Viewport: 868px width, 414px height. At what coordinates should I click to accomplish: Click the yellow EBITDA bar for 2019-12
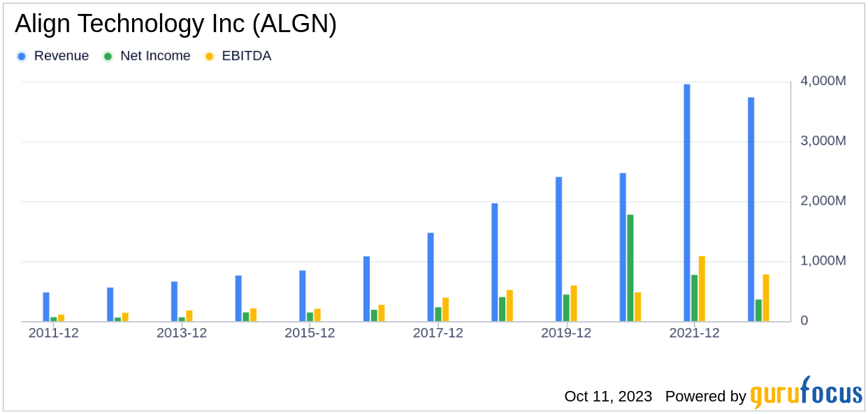(574, 304)
